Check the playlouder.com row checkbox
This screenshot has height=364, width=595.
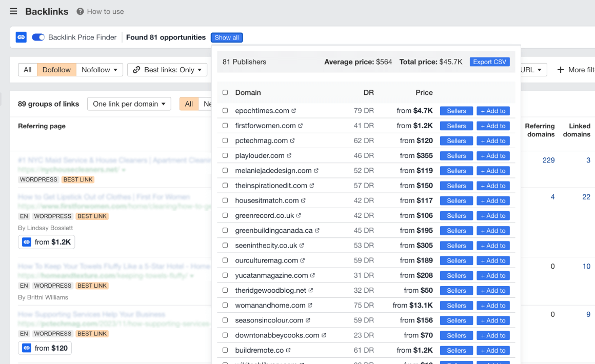(x=225, y=155)
